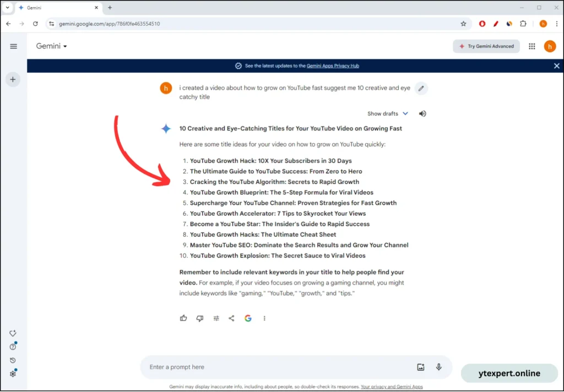This screenshot has height=392, width=564.
Task: Open a new browser tab
Action: pyautogui.click(x=110, y=8)
